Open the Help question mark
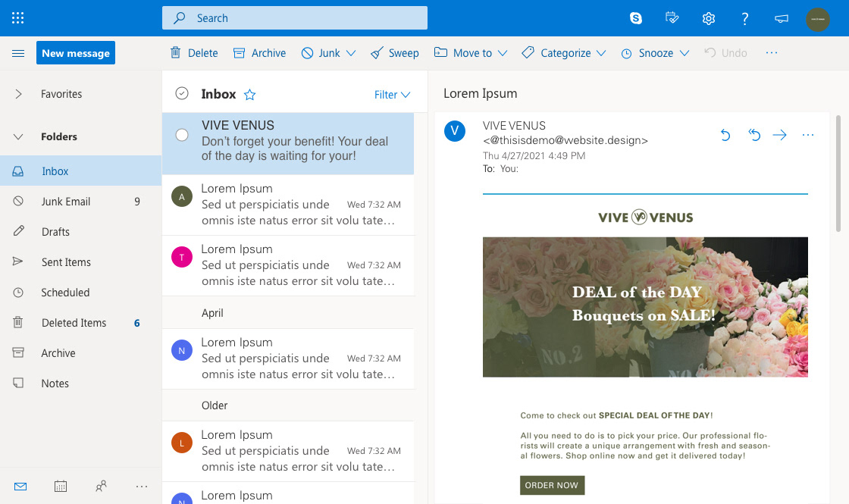The width and height of the screenshot is (849, 504). 745,18
